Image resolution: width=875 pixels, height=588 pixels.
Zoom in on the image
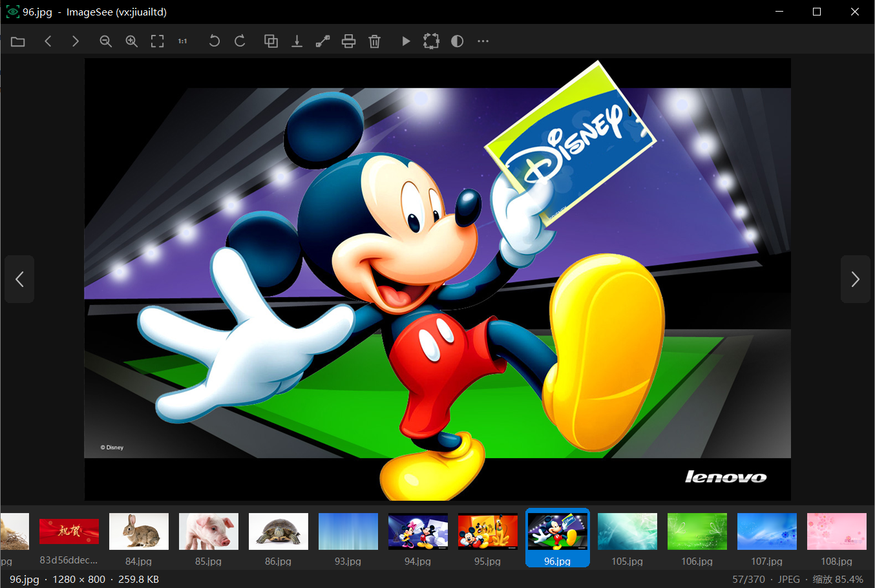[132, 41]
